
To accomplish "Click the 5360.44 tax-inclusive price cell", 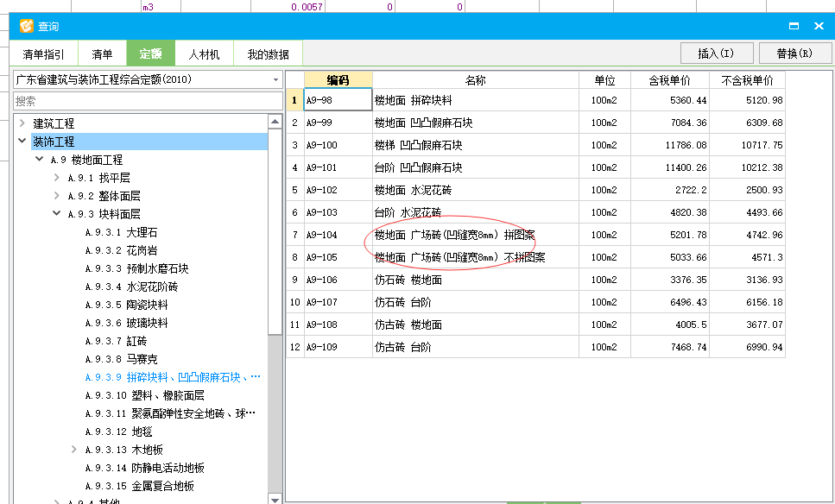I will coord(670,99).
